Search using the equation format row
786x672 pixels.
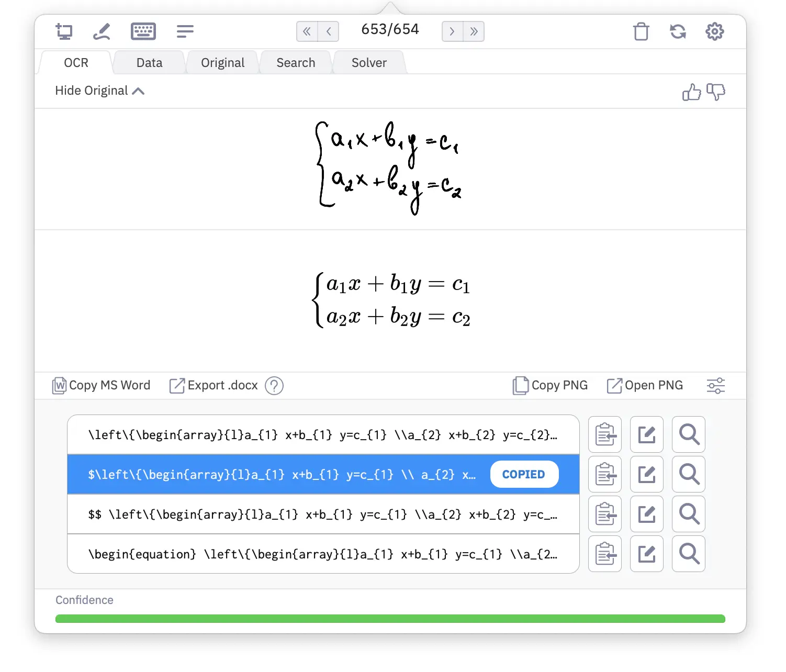pyautogui.click(x=688, y=554)
